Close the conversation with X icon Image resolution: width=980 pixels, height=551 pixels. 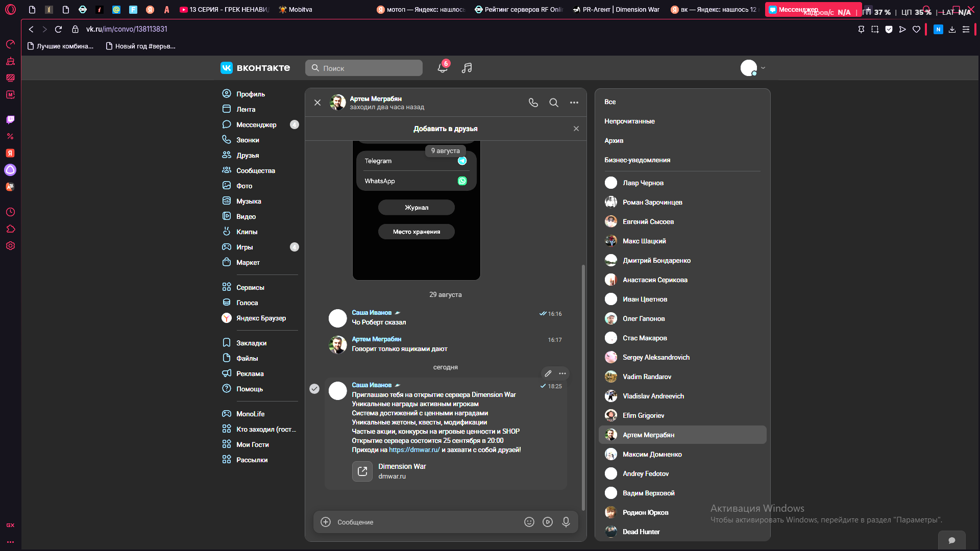pos(317,103)
